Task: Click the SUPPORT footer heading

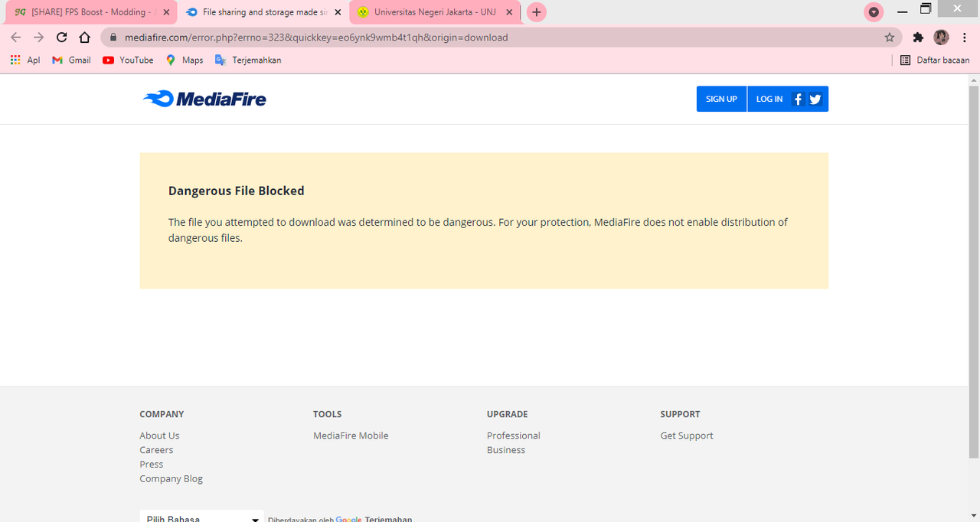Action: pos(680,414)
